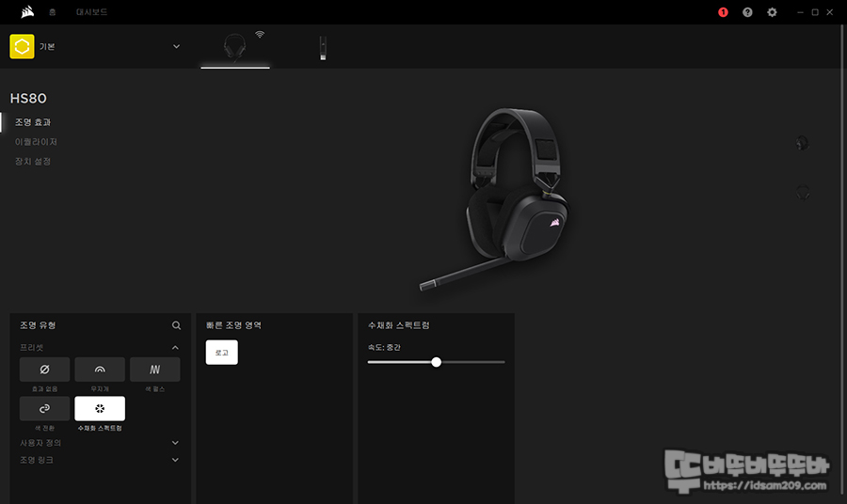Click the glowing logo on the headset earcup
Viewport: 847px width, 504px height.
(x=554, y=222)
